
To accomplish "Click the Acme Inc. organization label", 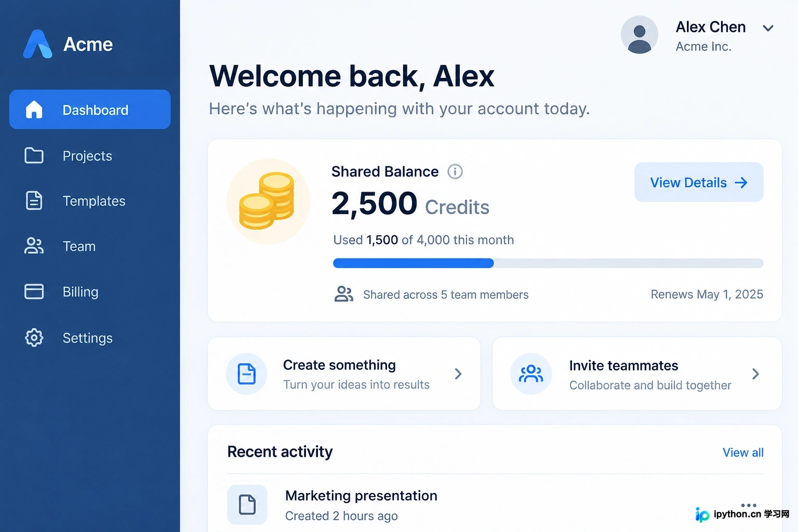I will point(703,47).
